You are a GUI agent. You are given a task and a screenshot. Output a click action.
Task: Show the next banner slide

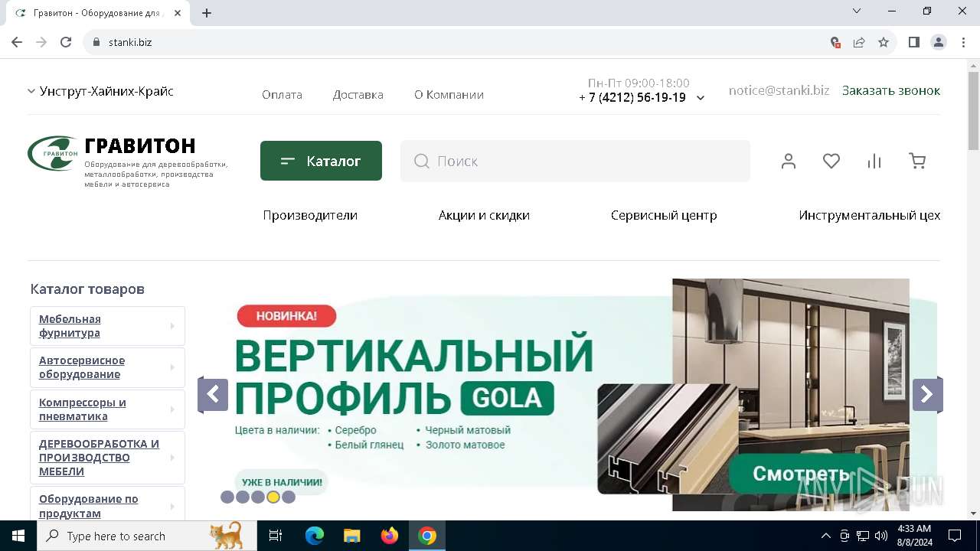click(x=927, y=395)
